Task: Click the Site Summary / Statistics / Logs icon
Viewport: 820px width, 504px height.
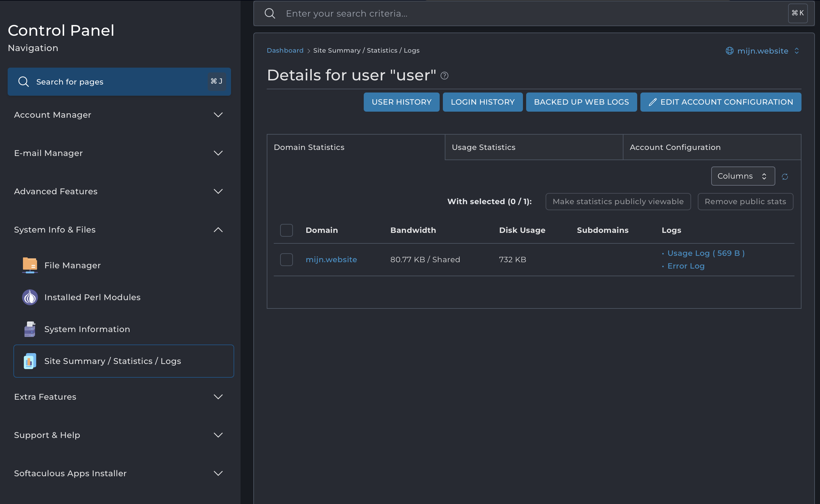Action: tap(30, 361)
